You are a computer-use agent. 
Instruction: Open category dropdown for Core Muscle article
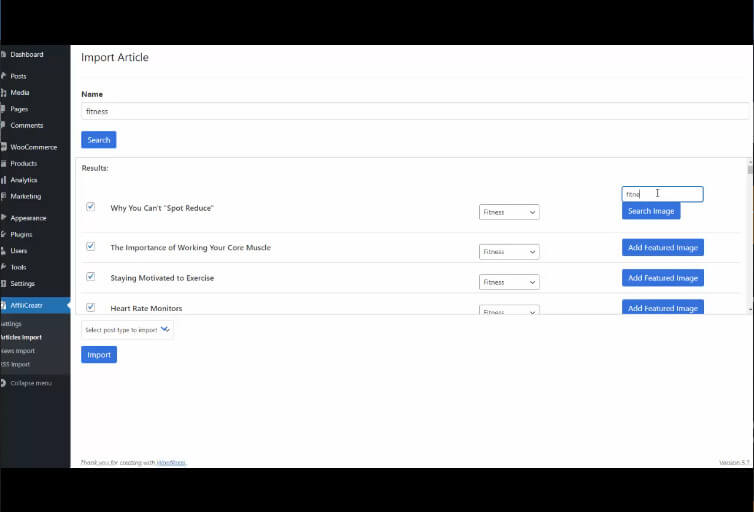coord(509,251)
